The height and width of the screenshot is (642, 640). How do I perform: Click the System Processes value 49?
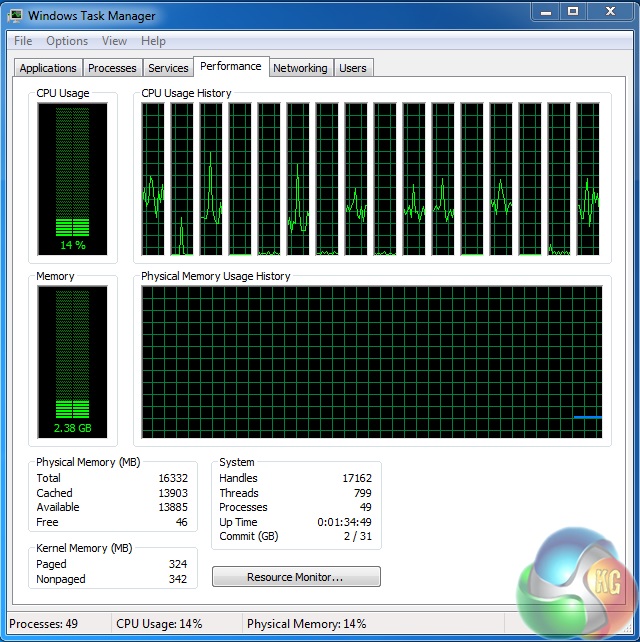[366, 507]
